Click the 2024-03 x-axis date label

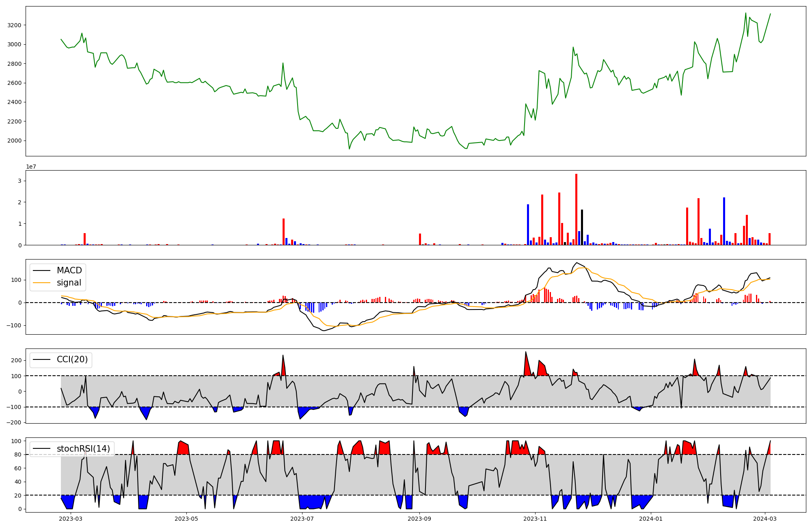[x=765, y=519]
